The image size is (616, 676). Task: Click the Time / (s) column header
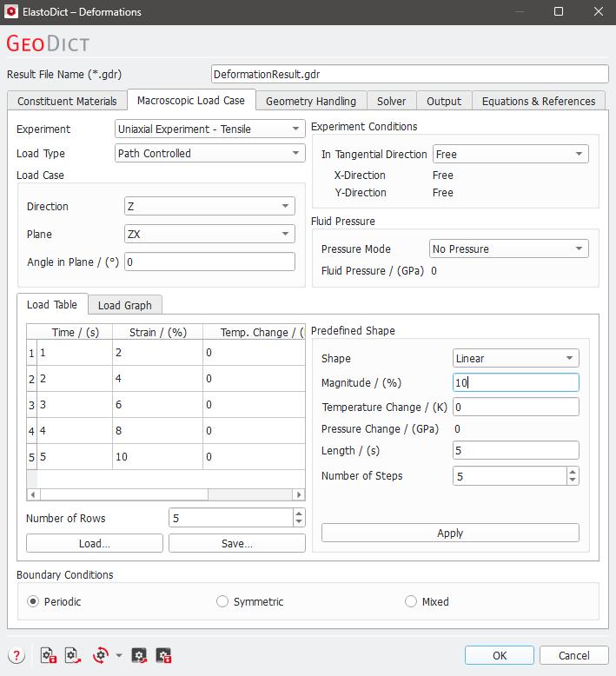[75, 332]
